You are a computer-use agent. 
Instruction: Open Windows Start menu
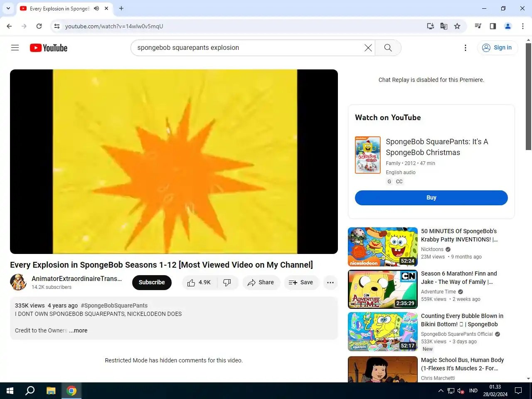click(10, 391)
